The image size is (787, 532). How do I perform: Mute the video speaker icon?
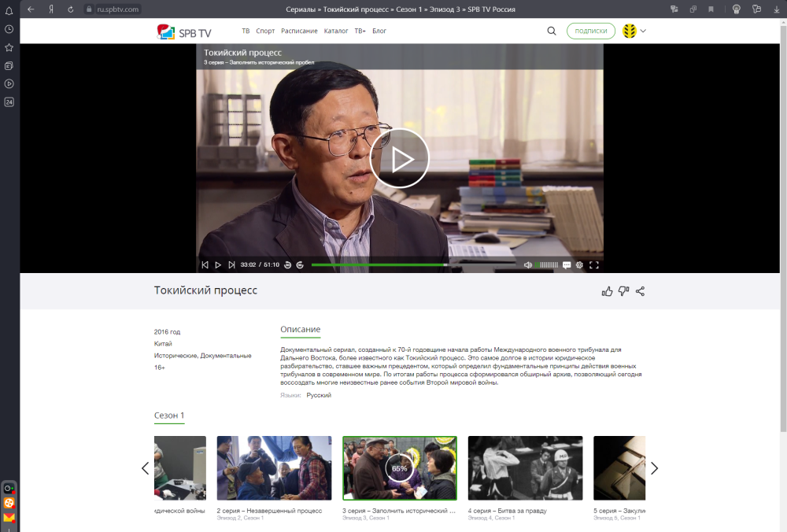point(527,265)
